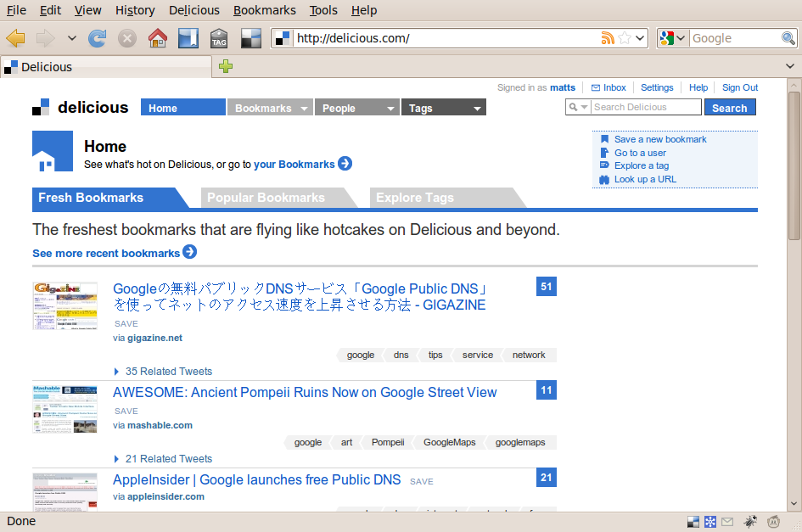The height and width of the screenshot is (532, 802).
Task: Reload the page with the refresh icon
Action: [x=98, y=38]
